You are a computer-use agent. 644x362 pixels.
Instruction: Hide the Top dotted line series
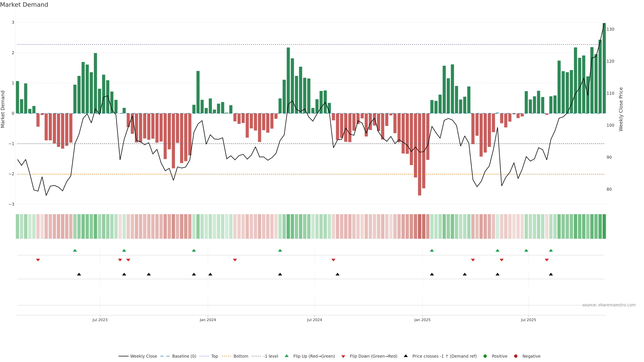pyautogui.click(x=214, y=356)
